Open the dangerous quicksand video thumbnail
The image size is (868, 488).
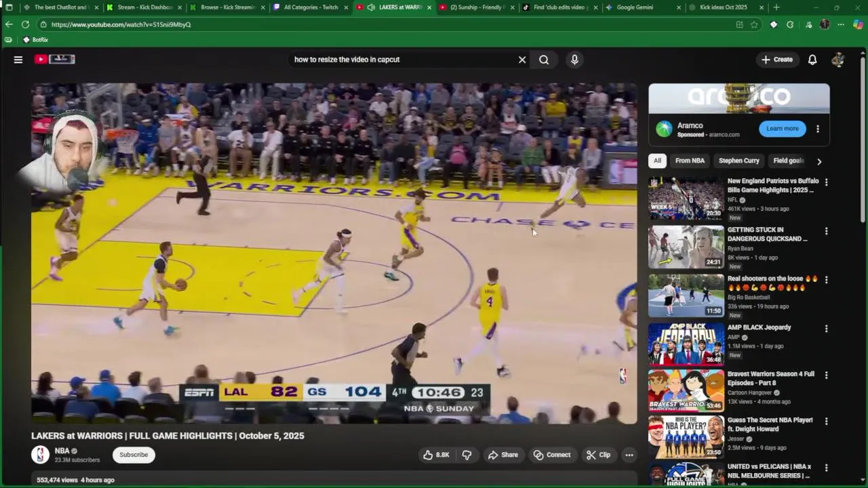click(686, 247)
